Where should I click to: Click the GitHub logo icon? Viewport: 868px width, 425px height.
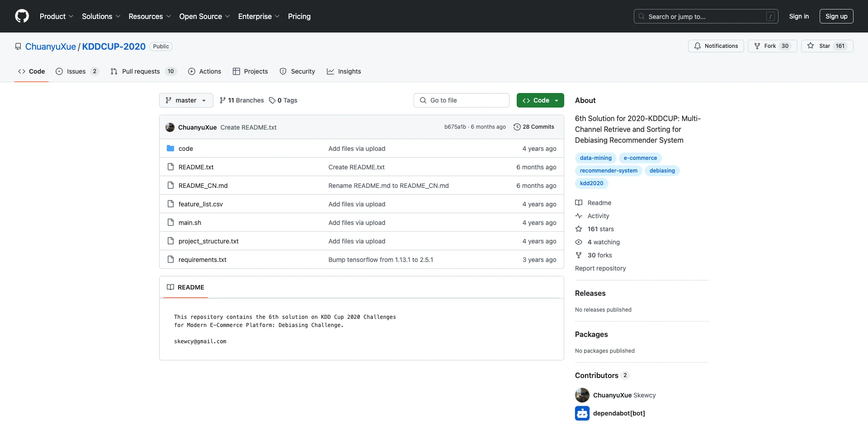(x=22, y=16)
